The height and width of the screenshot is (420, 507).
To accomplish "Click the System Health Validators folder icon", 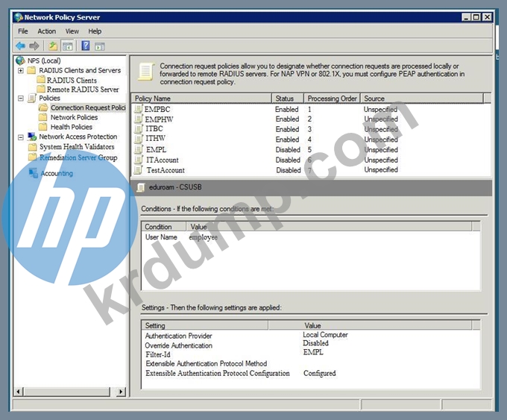I will (x=32, y=147).
